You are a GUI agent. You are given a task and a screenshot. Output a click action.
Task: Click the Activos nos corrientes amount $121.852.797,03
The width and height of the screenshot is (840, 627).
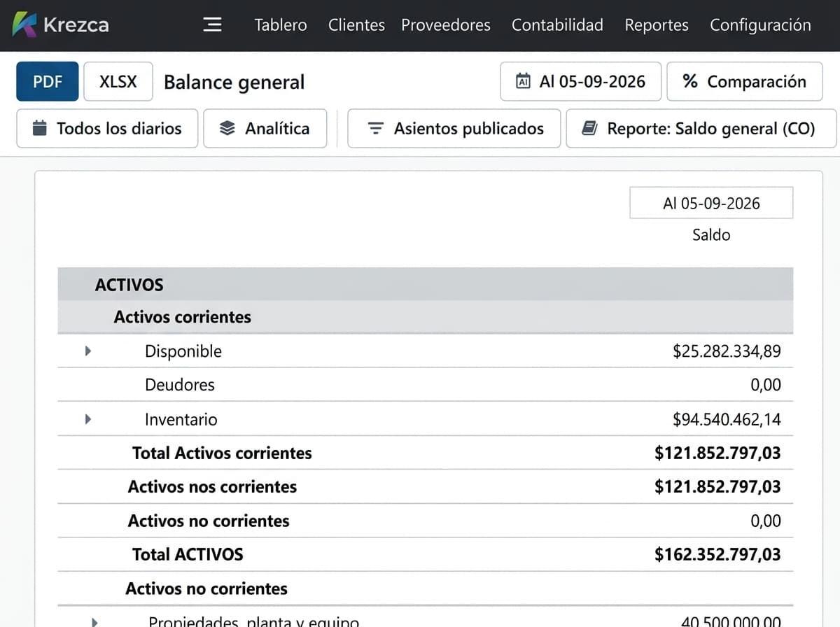click(717, 486)
